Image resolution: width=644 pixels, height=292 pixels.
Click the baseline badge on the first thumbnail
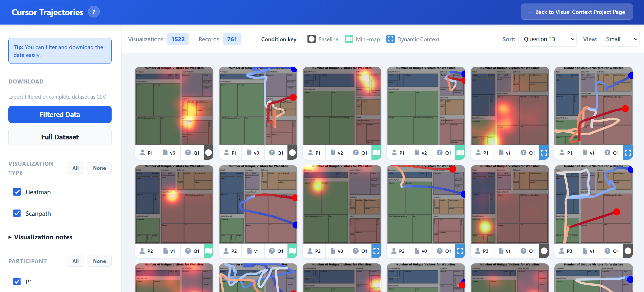[208, 153]
